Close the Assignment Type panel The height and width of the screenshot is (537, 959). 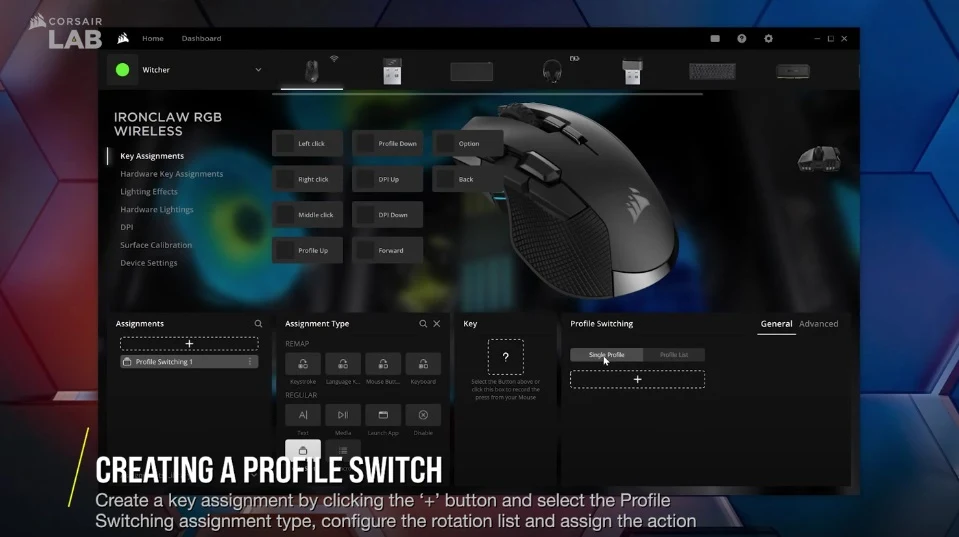437,324
